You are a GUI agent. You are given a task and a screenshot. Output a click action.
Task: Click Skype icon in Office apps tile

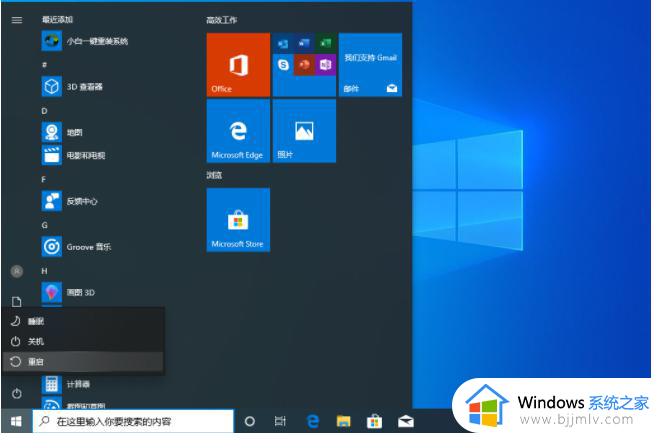click(283, 65)
